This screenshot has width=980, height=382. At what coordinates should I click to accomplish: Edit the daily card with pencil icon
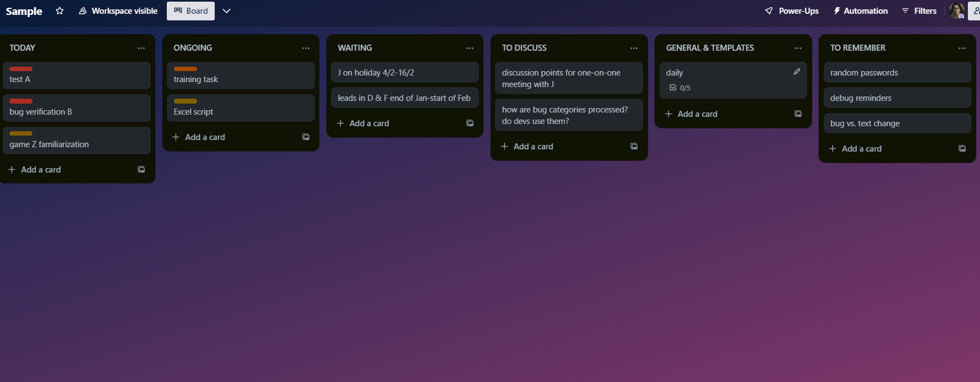pyautogui.click(x=797, y=72)
